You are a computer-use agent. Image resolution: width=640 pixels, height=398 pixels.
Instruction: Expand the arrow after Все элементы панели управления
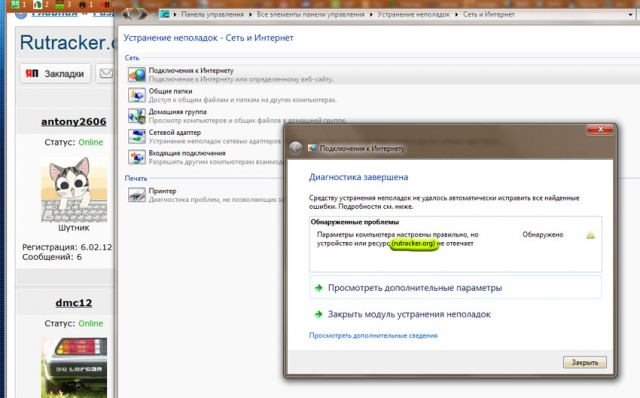click(371, 15)
